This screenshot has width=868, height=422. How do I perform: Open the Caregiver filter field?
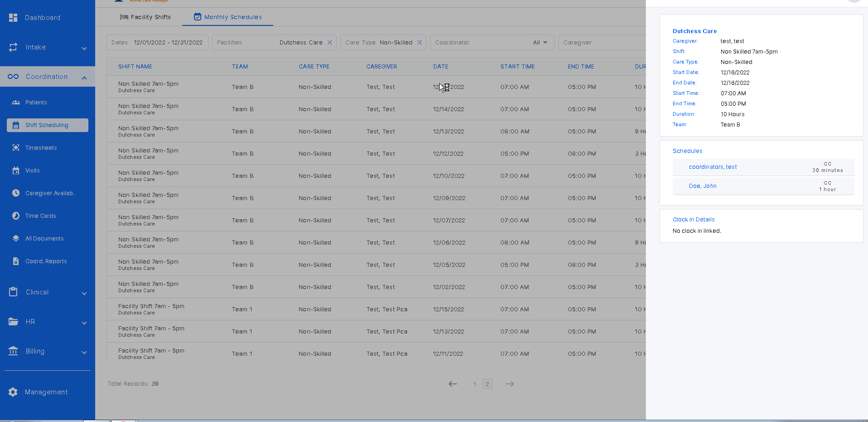tap(602, 43)
